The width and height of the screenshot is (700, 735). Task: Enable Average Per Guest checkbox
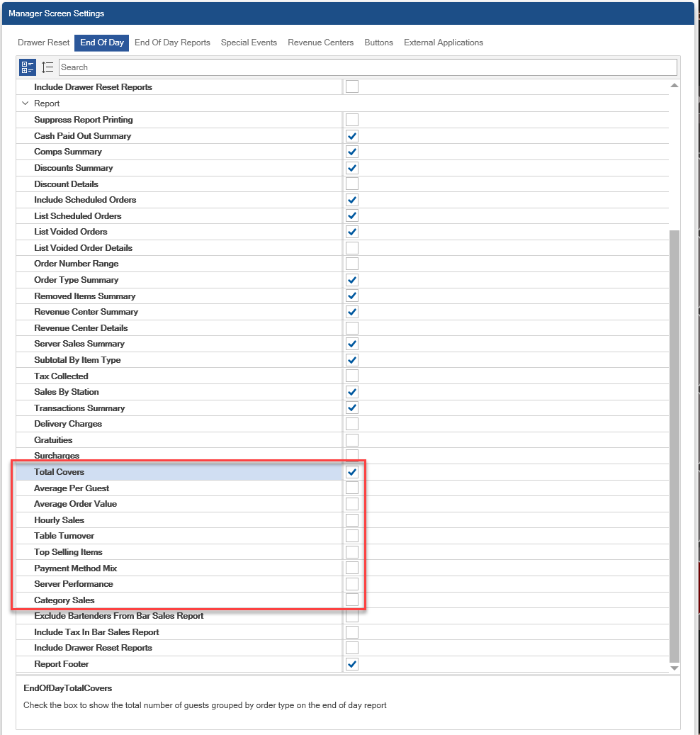coord(352,488)
